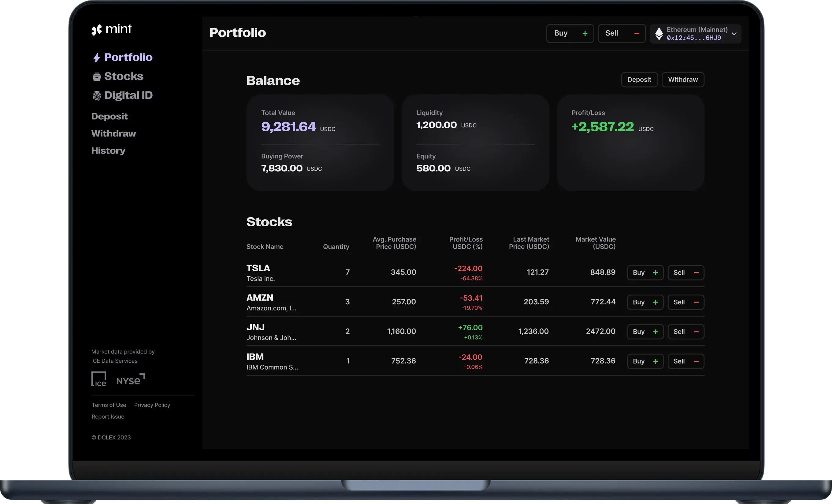
Task: Click the mint logo icon
Action: tap(97, 30)
